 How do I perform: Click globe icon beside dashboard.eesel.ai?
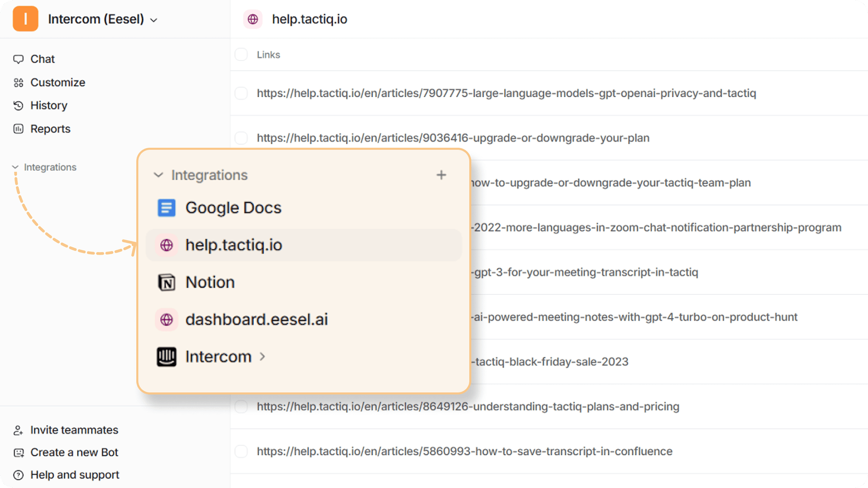[x=166, y=320]
